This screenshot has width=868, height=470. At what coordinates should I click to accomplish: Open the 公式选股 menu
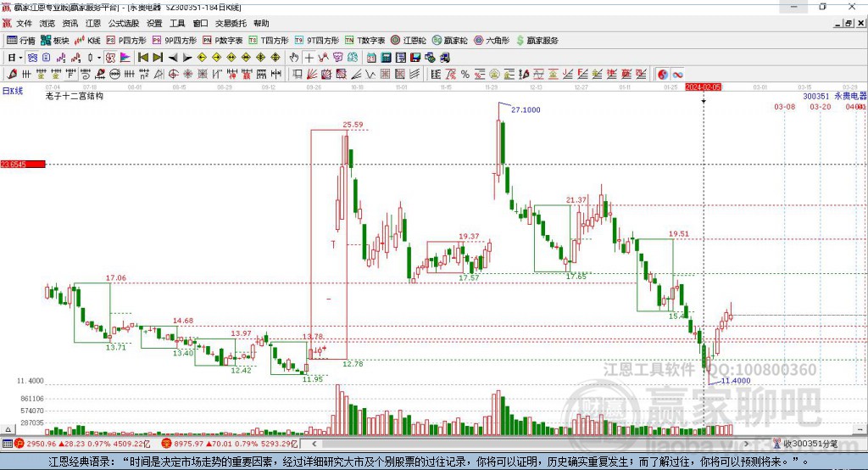pyautogui.click(x=124, y=23)
